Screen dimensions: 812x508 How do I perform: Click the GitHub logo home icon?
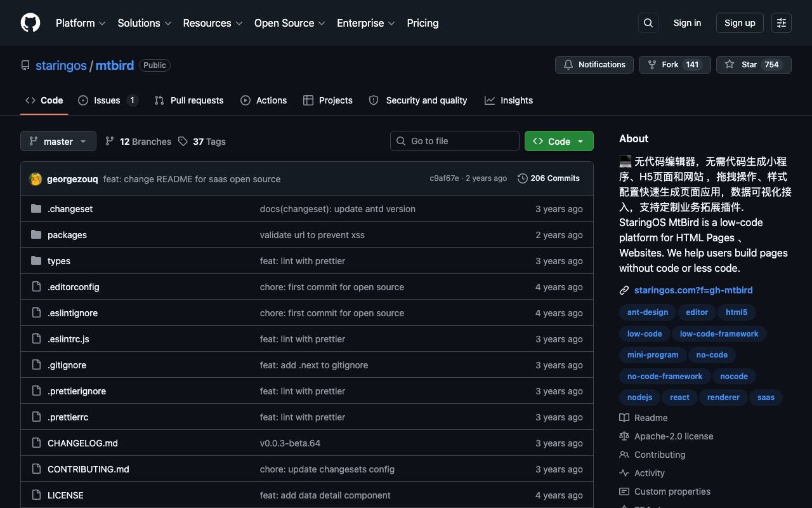click(x=30, y=23)
